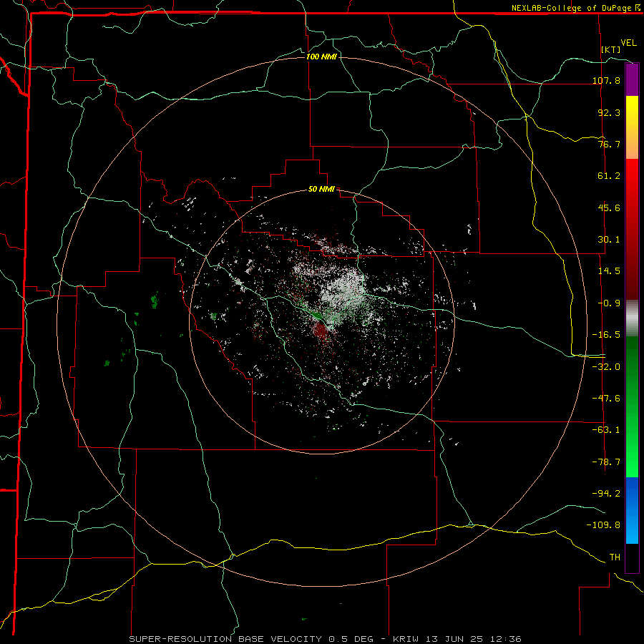This screenshot has width=644, height=644.
Task: Pick the purple segment of the velocity color bar
Action: coord(632,80)
